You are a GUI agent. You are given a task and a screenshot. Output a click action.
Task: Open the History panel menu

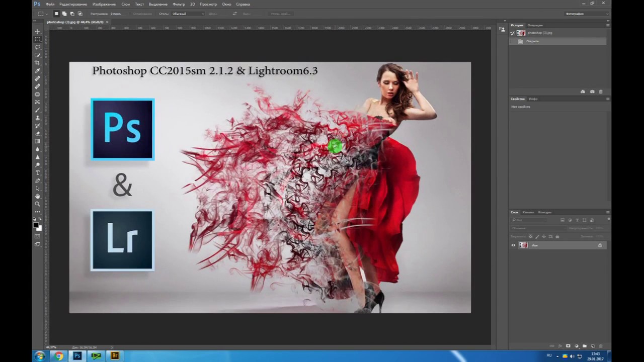point(608,25)
